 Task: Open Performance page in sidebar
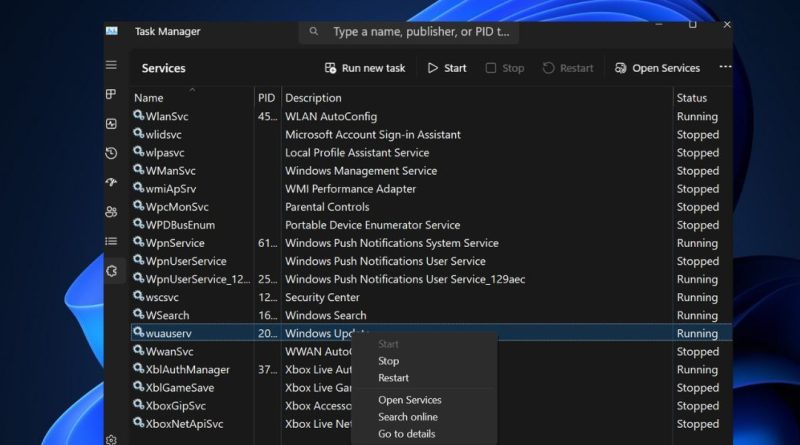111,124
